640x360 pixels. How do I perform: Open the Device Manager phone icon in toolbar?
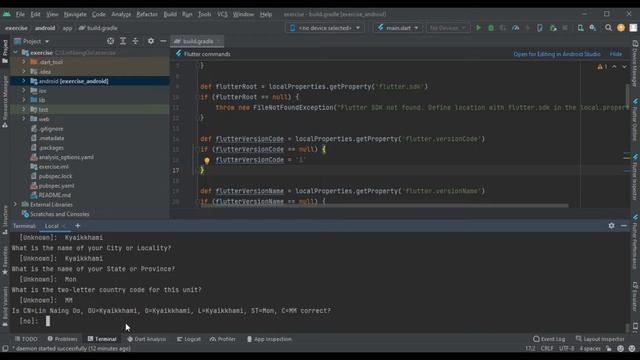pos(580,28)
